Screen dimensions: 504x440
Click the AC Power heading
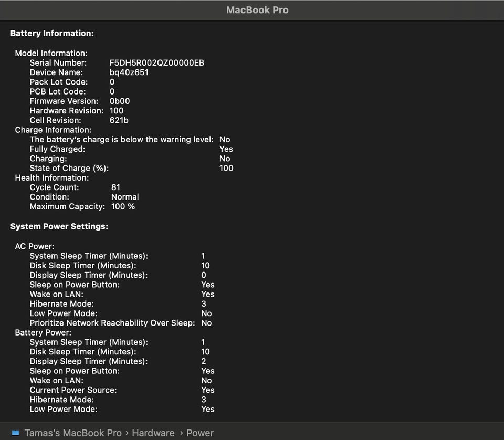(x=35, y=247)
